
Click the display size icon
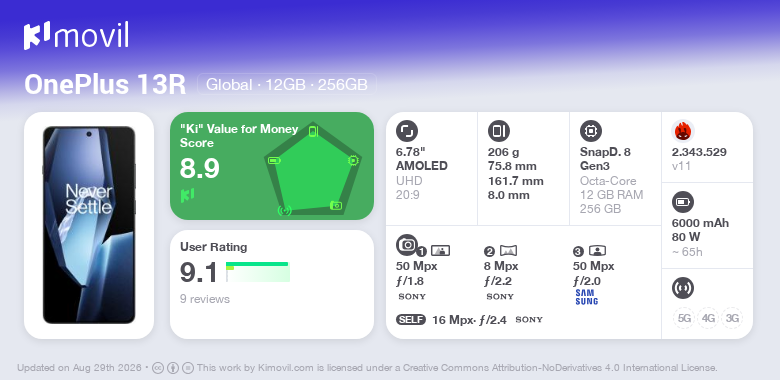click(406, 131)
